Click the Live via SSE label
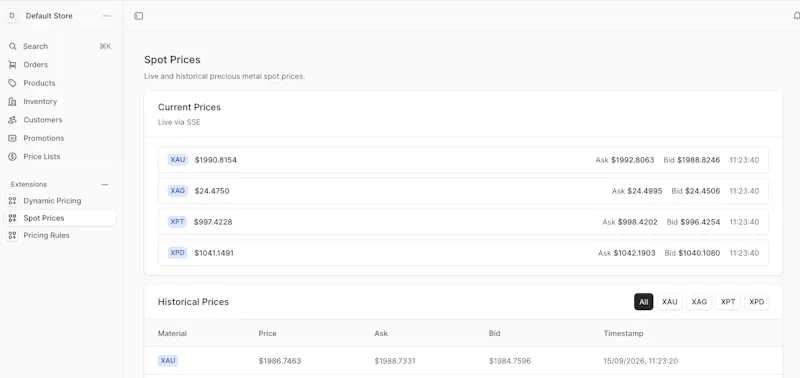800x378 pixels. click(179, 122)
